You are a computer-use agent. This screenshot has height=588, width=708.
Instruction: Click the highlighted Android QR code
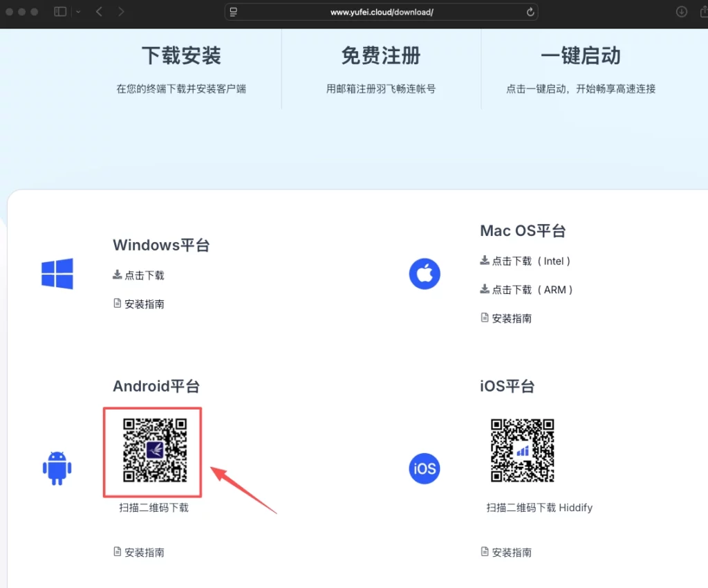tap(152, 452)
